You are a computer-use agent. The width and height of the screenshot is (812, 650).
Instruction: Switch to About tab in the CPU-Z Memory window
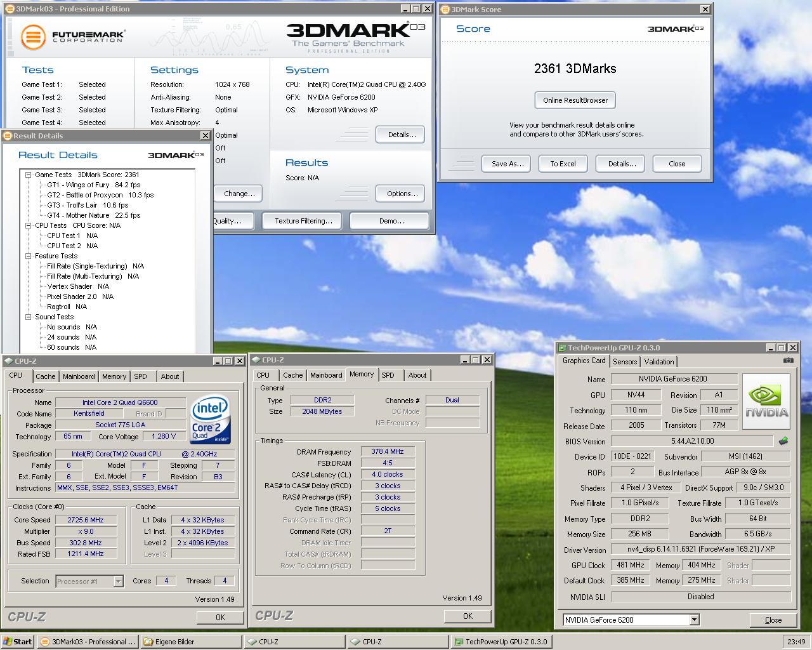(417, 375)
